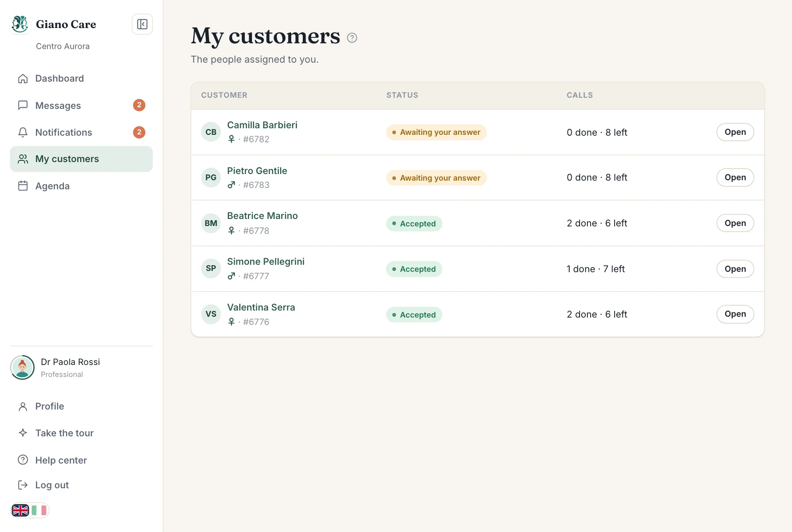Go to Dashboard
The height and width of the screenshot is (532, 792).
point(81,78)
